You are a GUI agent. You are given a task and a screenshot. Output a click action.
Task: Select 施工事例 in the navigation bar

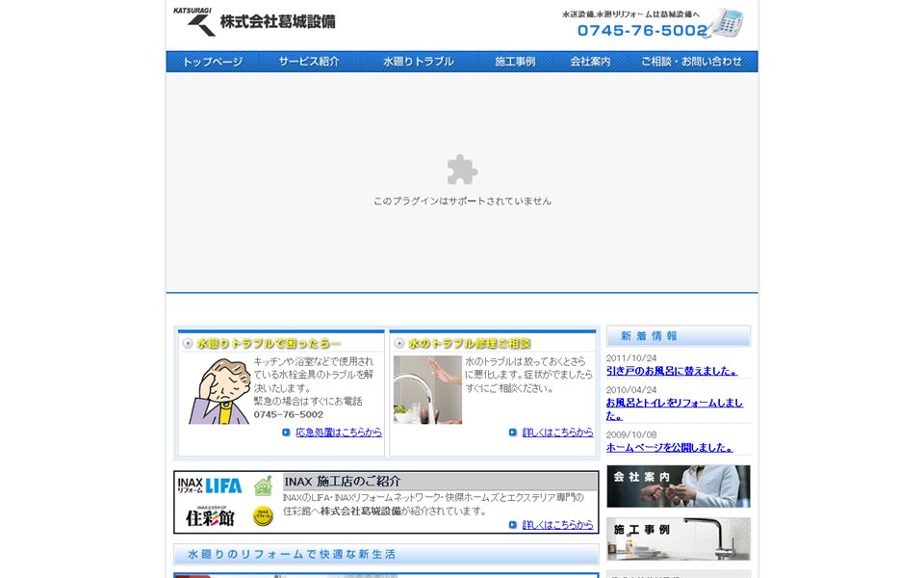[515, 62]
